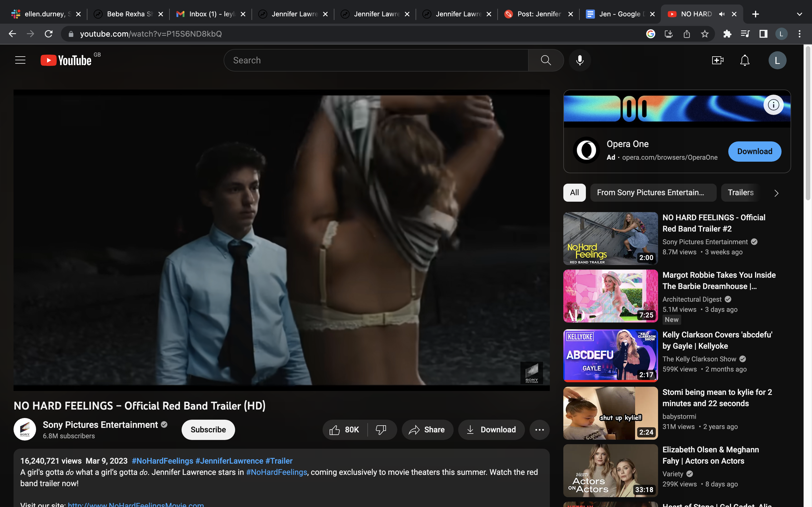Click the search magnifier button

click(546, 60)
